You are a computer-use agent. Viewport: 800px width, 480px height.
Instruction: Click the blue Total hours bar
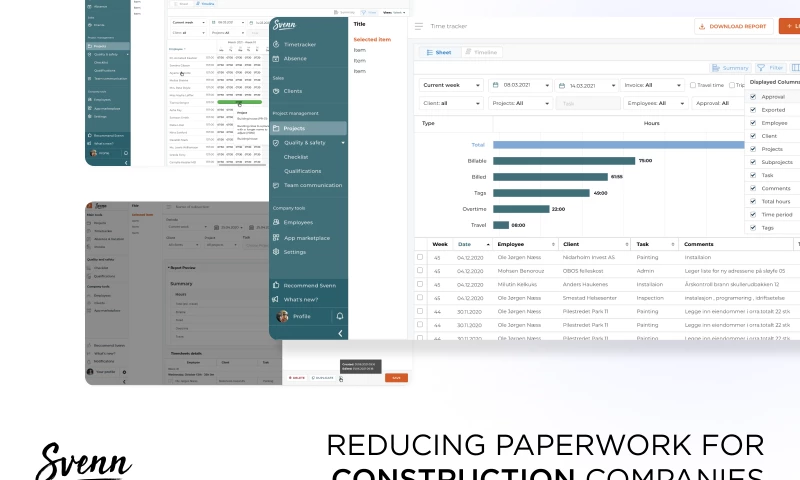click(x=618, y=145)
